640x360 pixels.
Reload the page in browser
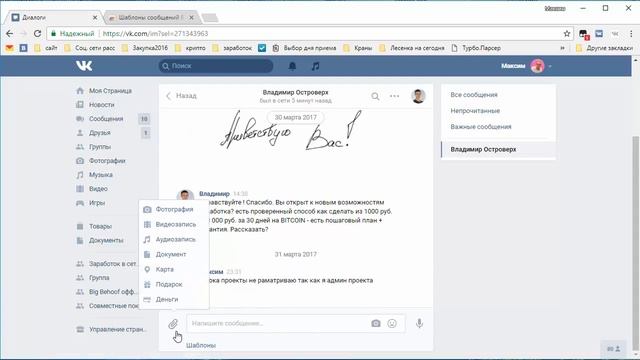[x=37, y=33]
